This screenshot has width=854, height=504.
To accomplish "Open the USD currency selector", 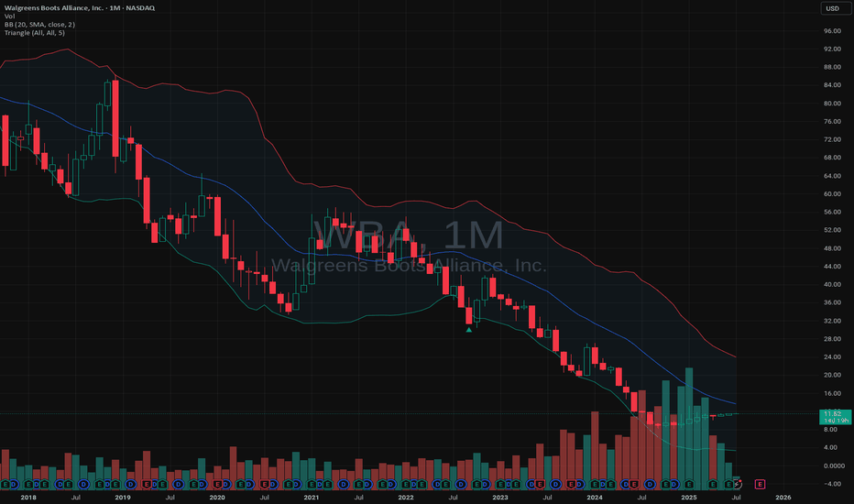I will click(x=836, y=8).
